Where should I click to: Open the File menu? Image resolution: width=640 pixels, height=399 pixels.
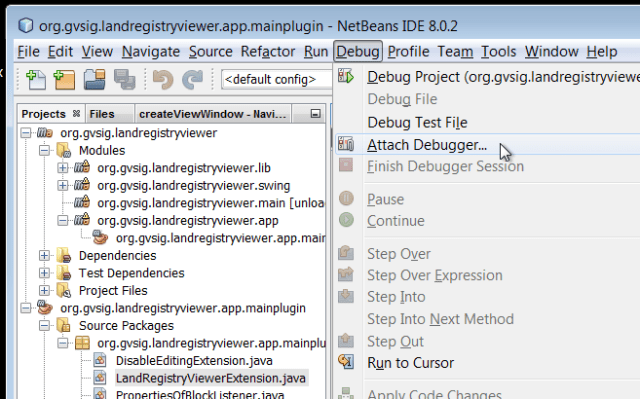pyautogui.click(x=28, y=52)
